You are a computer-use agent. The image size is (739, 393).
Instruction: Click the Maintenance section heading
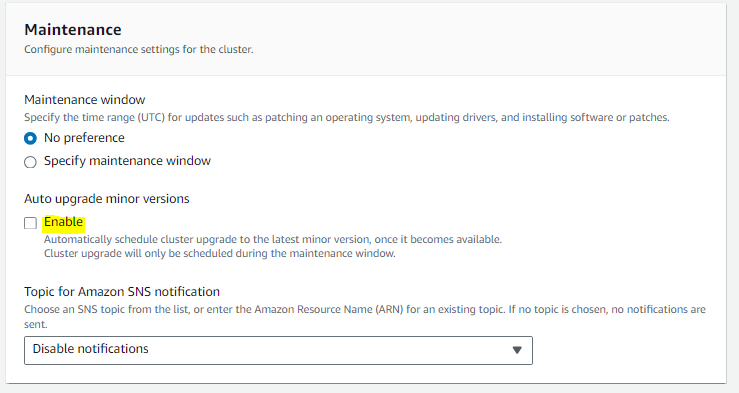click(73, 30)
